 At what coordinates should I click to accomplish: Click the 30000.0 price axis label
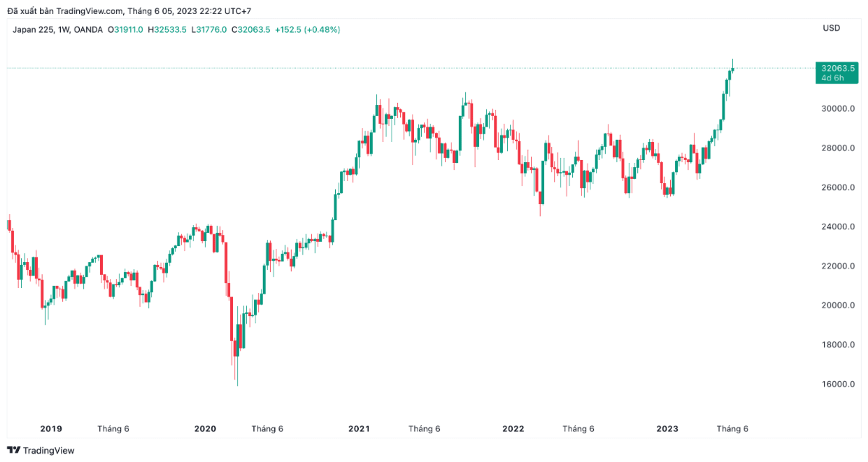[x=838, y=108]
